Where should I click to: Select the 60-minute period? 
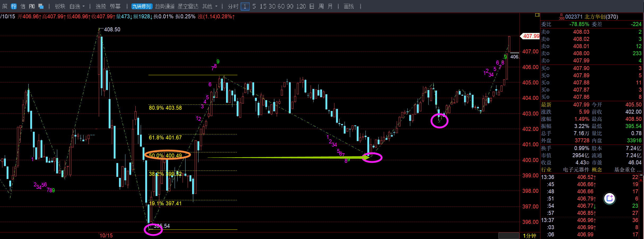click(x=281, y=6)
